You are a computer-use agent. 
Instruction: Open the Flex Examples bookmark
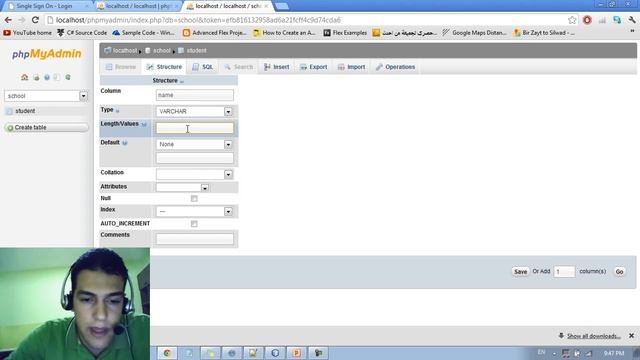point(345,33)
